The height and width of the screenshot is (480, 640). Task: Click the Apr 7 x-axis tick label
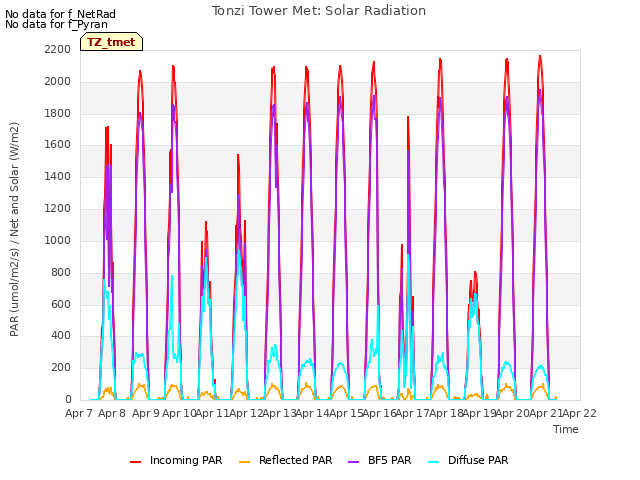[79, 413]
